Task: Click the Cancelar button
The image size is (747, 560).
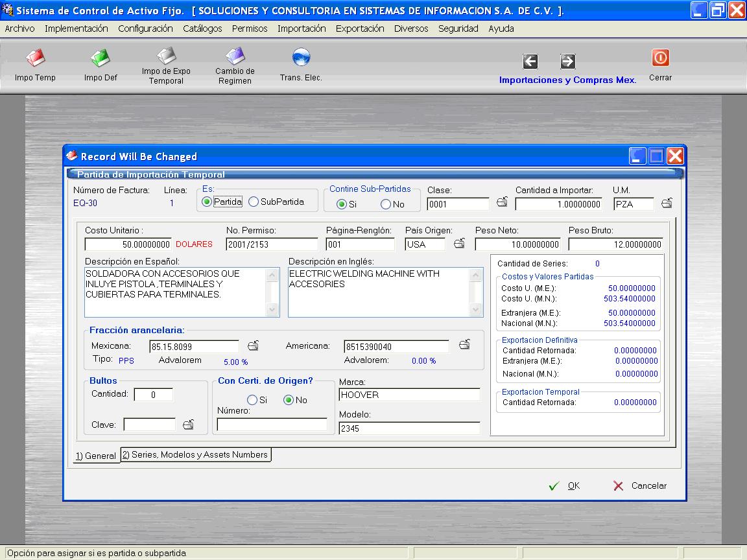Action: pyautogui.click(x=640, y=485)
